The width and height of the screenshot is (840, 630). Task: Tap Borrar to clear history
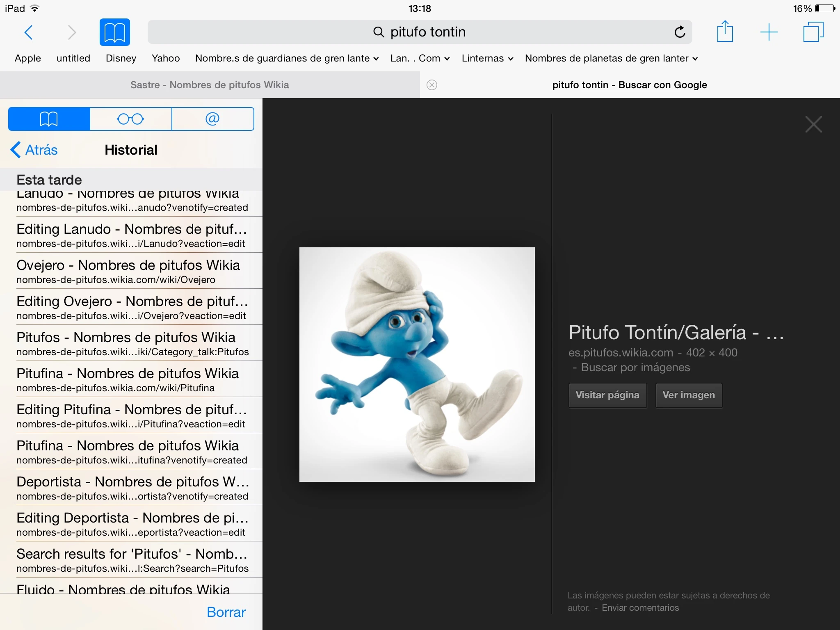coord(226,612)
